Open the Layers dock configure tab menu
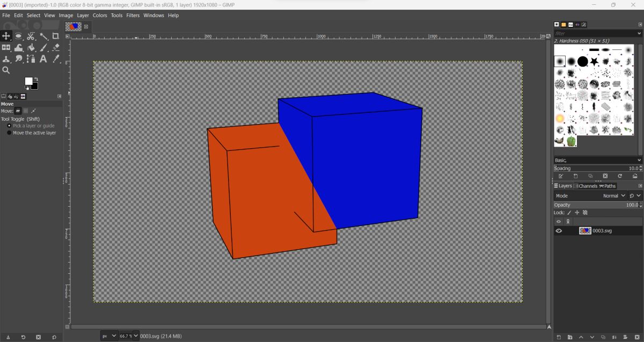644x342 pixels. pos(640,186)
